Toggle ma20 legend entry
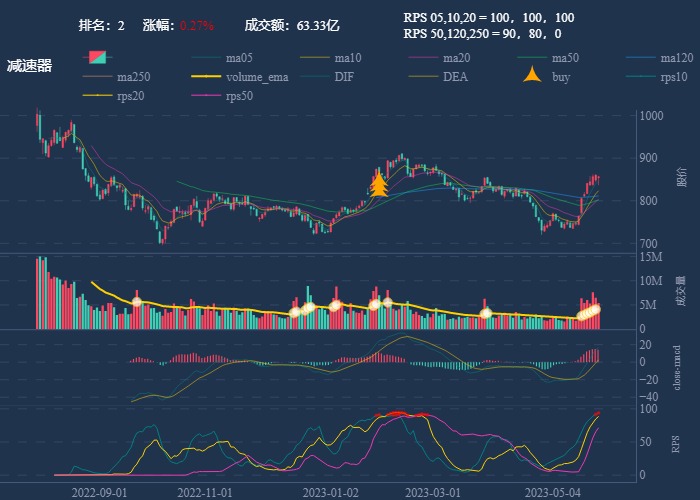Viewport: 700px width, 500px height. [x=456, y=58]
